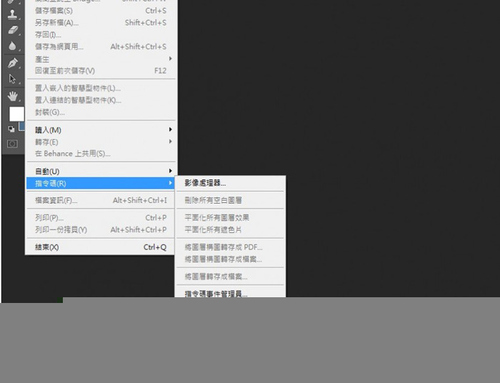Choose 回復至前次儲存(V) menu entry
The image size is (500, 383).
[x=101, y=71]
